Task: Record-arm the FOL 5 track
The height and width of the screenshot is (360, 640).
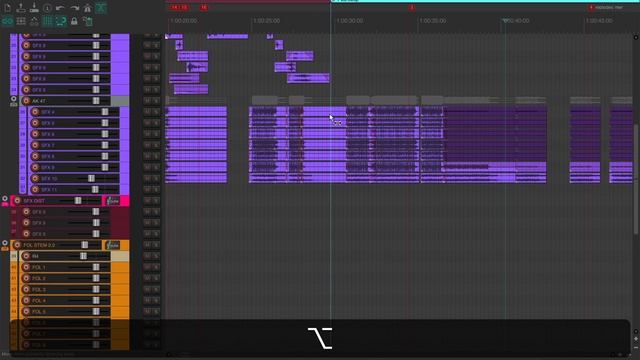Action: (x=26, y=311)
